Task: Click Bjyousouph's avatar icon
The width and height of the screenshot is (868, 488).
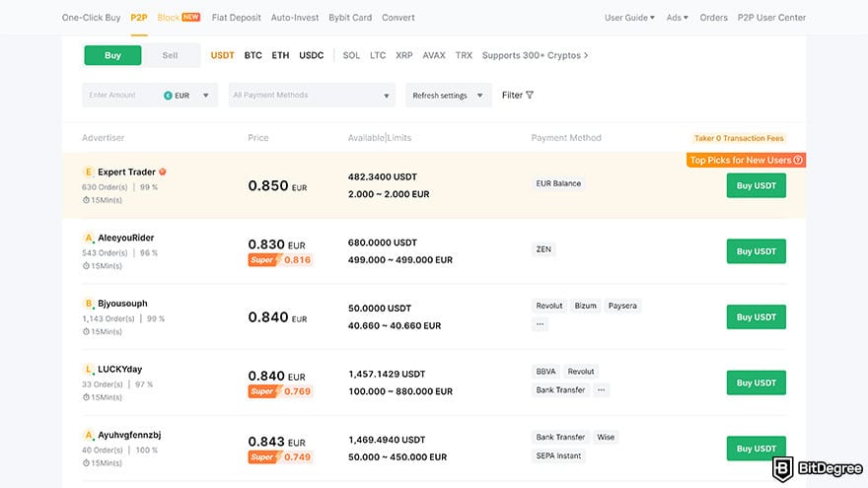Action: 88,304
